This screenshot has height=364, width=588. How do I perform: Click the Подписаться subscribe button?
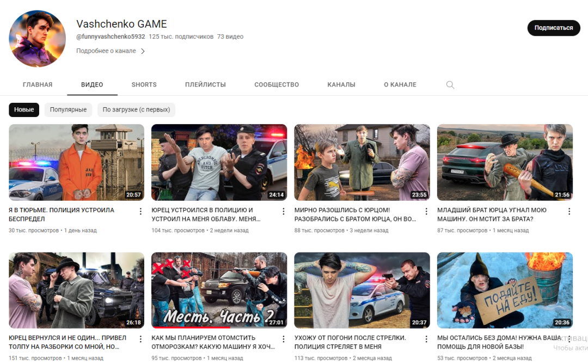[x=553, y=28]
